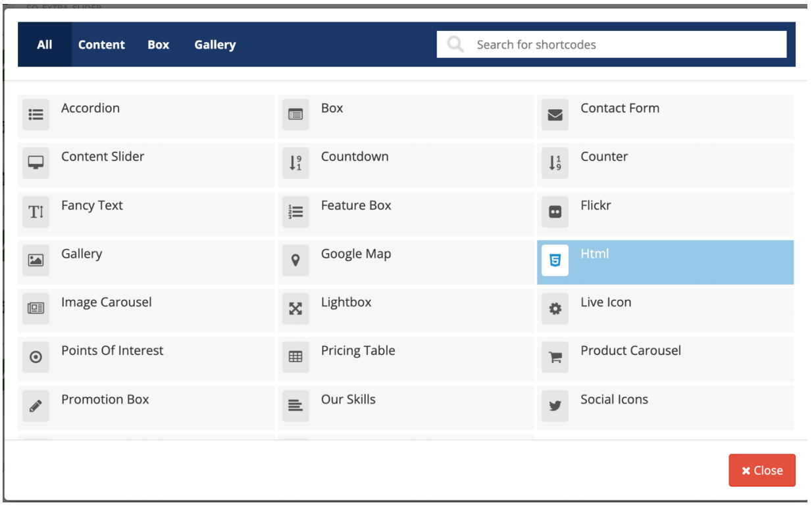This screenshot has height=507, width=812.
Task: Select the Lightbox expand arrows icon
Action: 295,308
